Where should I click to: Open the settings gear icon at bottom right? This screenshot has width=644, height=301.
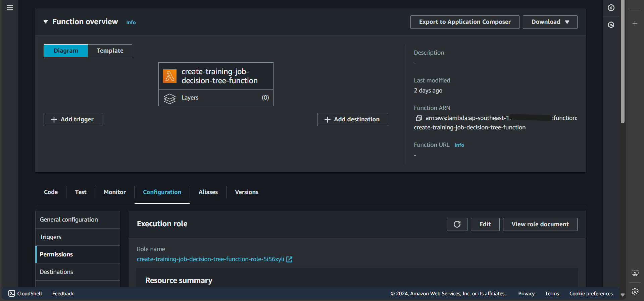[x=635, y=292]
